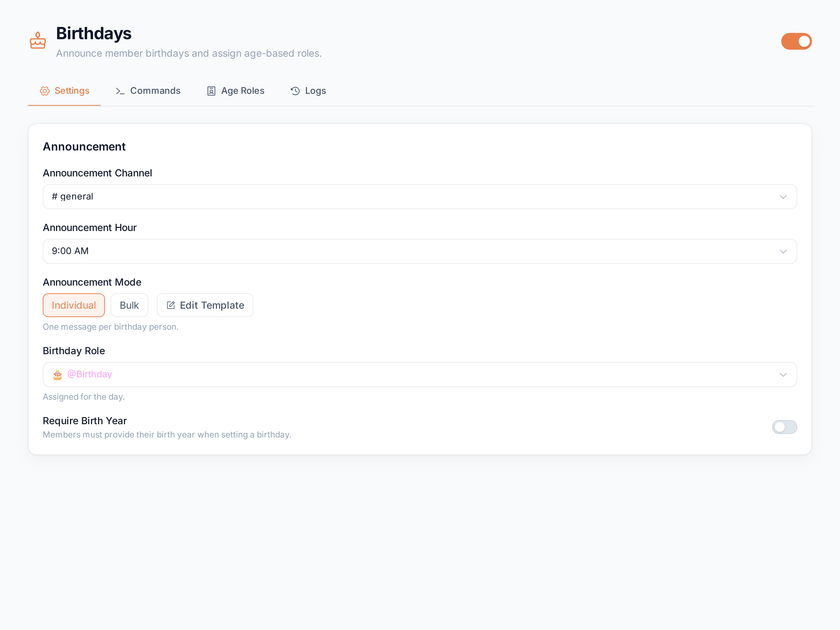Click the 'Announcement' section heading

click(x=84, y=147)
